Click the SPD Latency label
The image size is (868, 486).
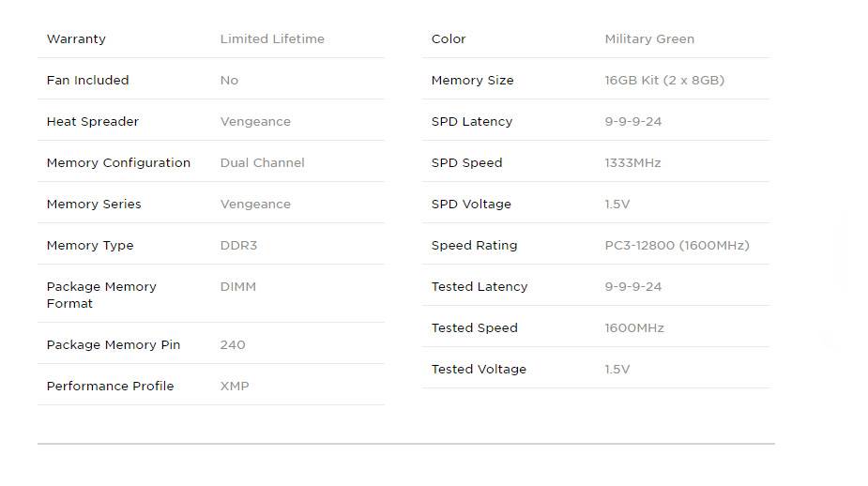(x=472, y=122)
